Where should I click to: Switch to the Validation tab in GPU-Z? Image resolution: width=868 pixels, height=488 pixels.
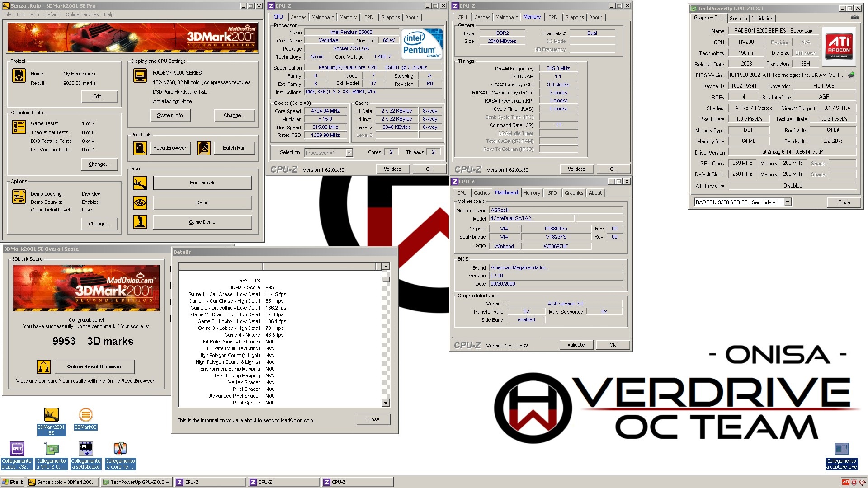pos(763,19)
